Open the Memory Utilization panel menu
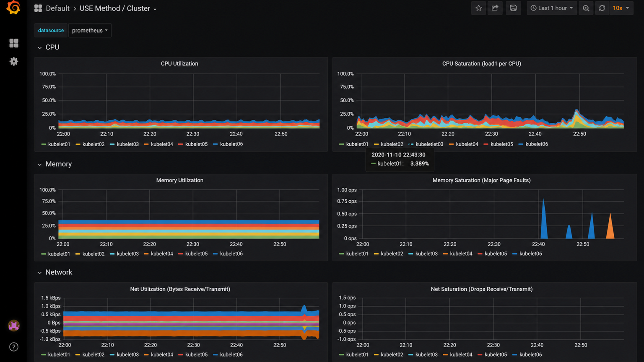This screenshot has height=362, width=644. [x=180, y=180]
